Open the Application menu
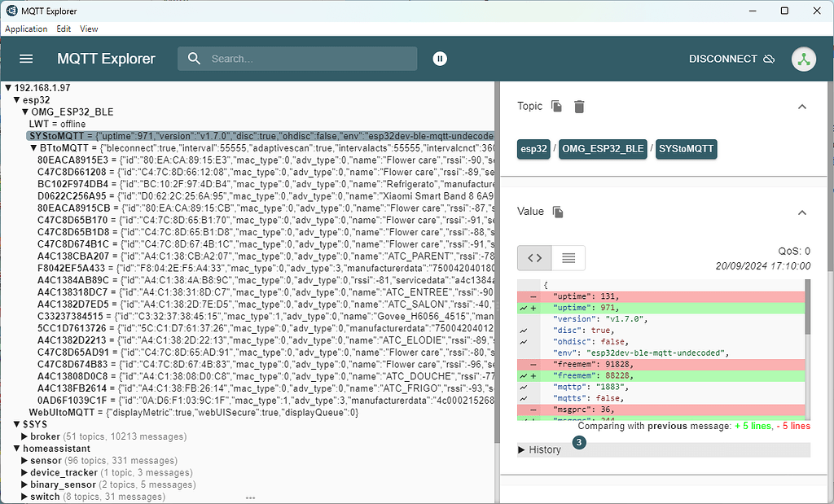 26,28
